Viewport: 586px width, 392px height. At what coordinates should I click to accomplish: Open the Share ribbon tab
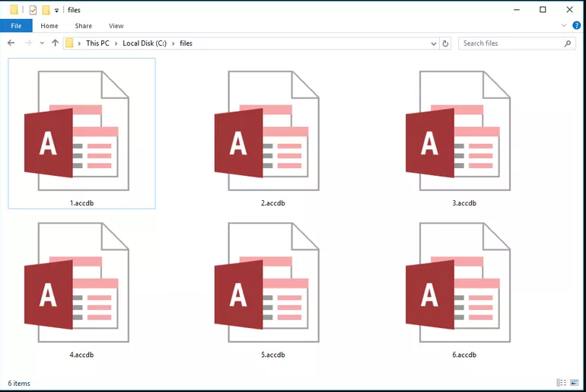(84, 26)
